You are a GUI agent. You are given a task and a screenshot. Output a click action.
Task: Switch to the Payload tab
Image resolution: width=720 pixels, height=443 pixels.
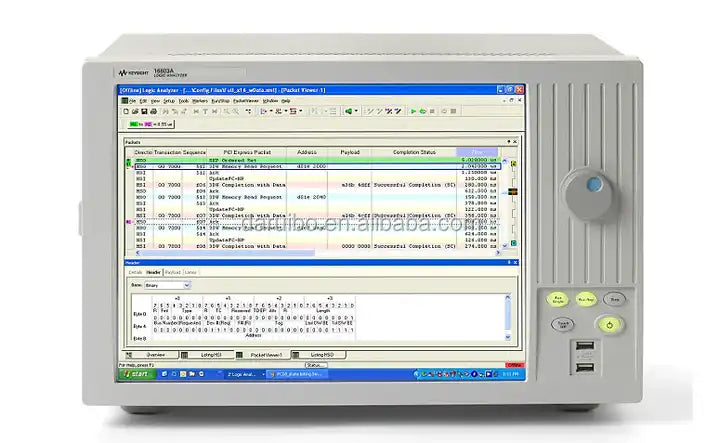(173, 272)
